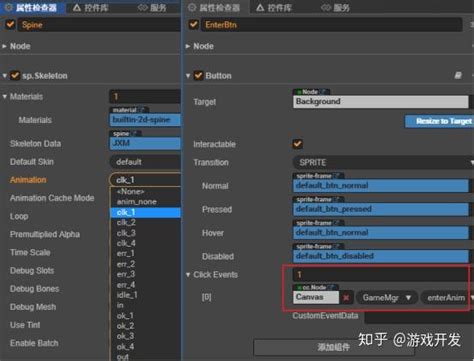
Task: Click the Background Target node slot
Action: coord(381,102)
